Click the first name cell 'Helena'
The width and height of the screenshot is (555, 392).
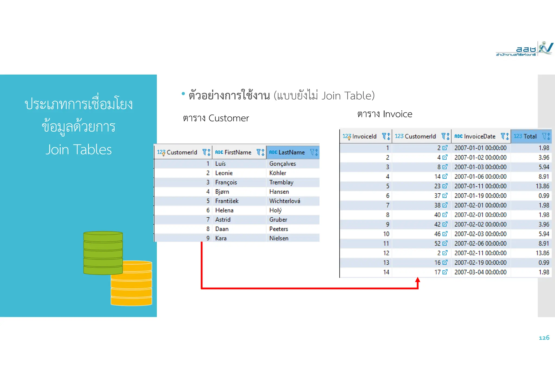tap(239, 210)
